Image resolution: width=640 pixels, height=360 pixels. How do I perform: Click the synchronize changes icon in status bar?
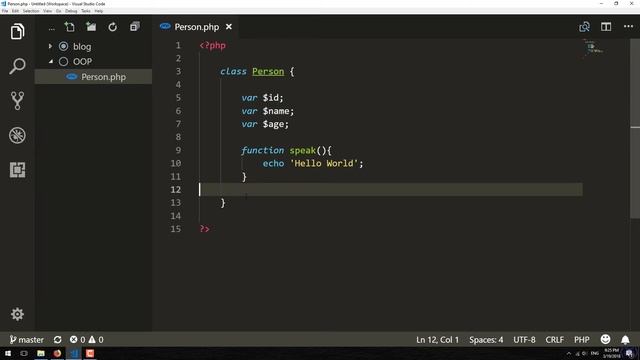pyautogui.click(x=58, y=340)
